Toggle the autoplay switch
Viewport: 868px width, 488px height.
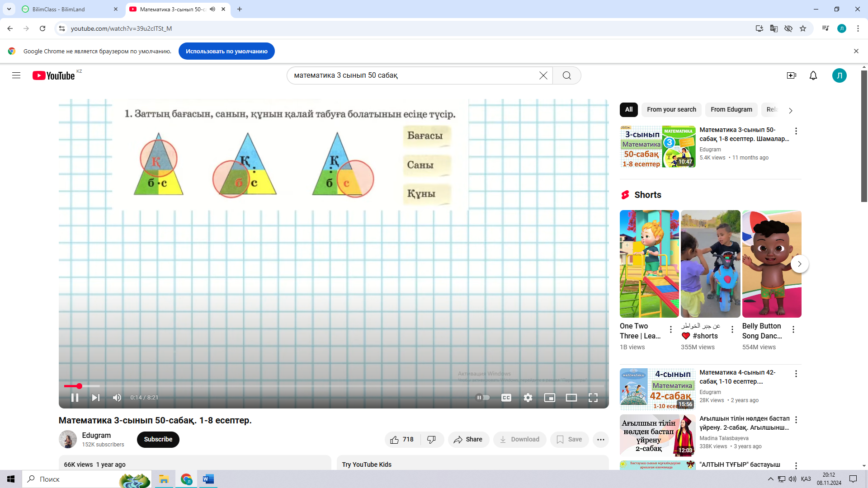click(483, 398)
